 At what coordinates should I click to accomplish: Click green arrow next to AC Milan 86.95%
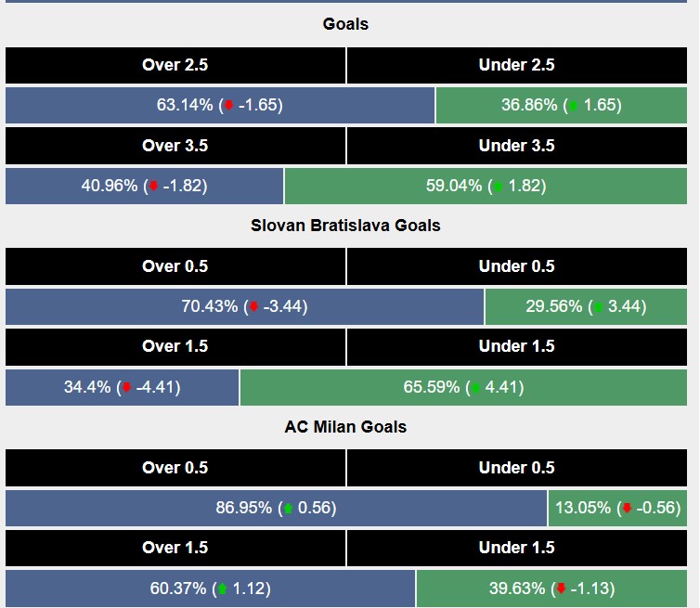[x=288, y=509]
